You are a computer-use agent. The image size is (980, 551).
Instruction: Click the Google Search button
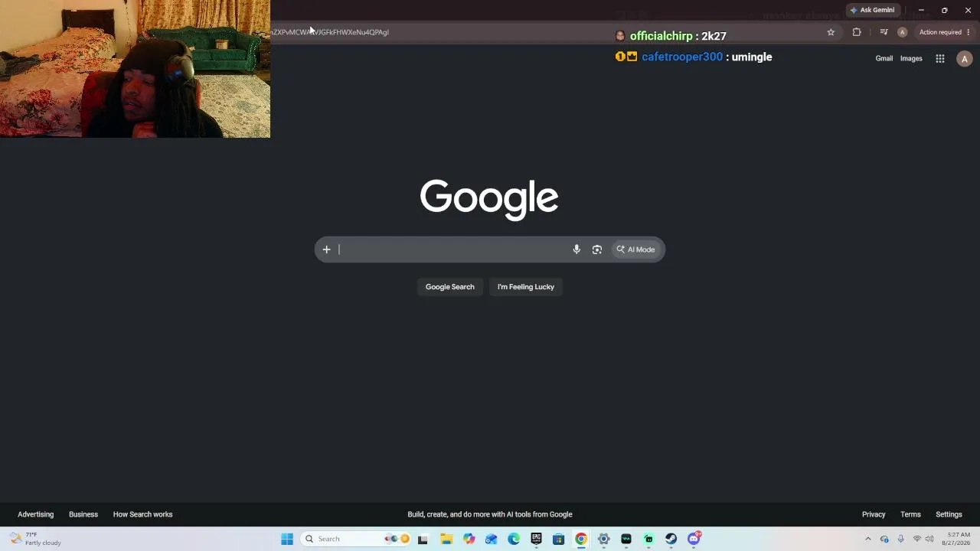coord(450,287)
